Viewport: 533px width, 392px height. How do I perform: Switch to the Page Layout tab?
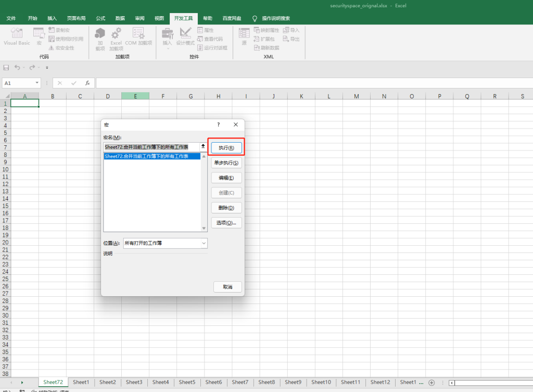[76, 18]
